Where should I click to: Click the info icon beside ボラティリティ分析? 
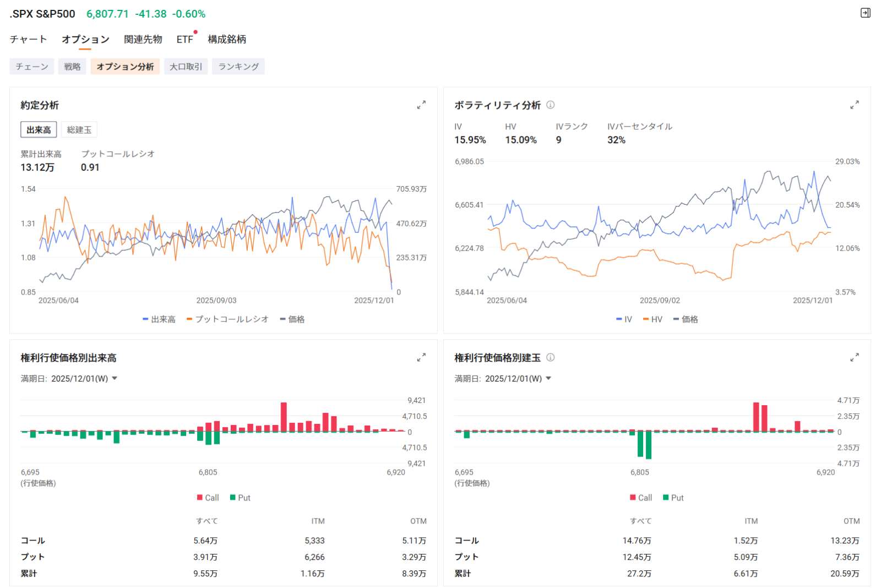551,105
